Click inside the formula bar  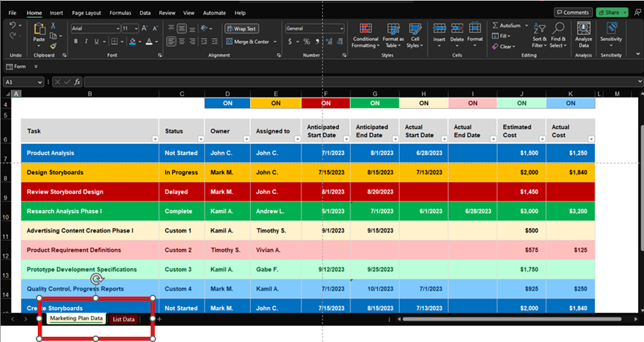pyautogui.click(x=363, y=82)
